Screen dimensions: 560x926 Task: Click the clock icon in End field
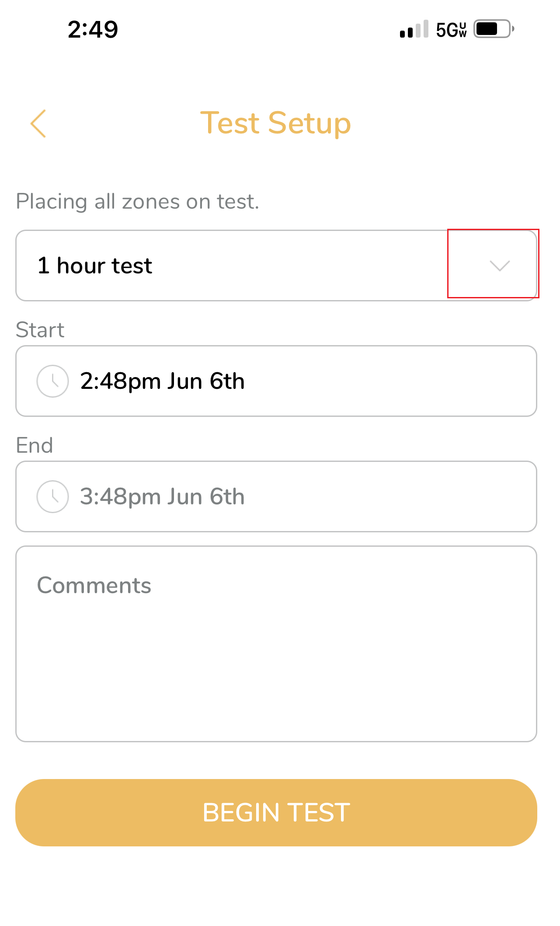pyautogui.click(x=52, y=496)
